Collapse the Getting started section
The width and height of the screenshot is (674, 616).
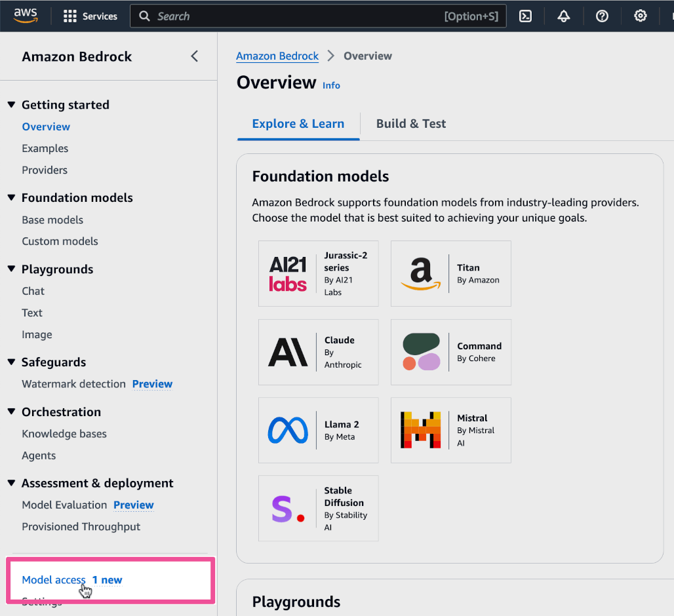(11, 105)
